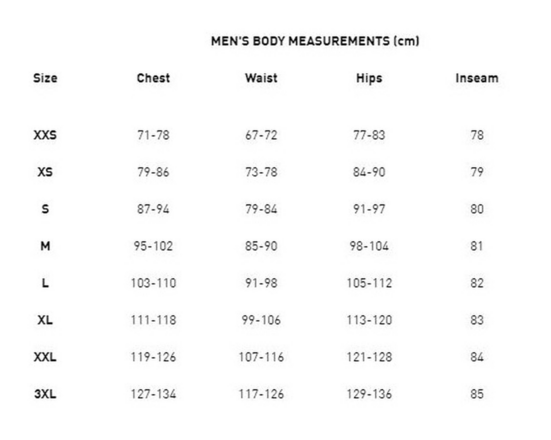Select the XL size row label
The image size is (551, 440).
click(x=45, y=320)
